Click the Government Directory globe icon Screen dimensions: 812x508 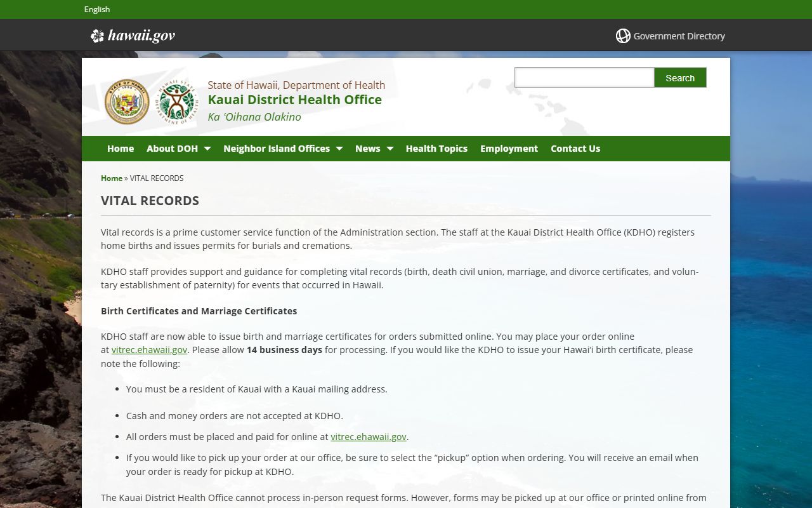[x=623, y=36]
